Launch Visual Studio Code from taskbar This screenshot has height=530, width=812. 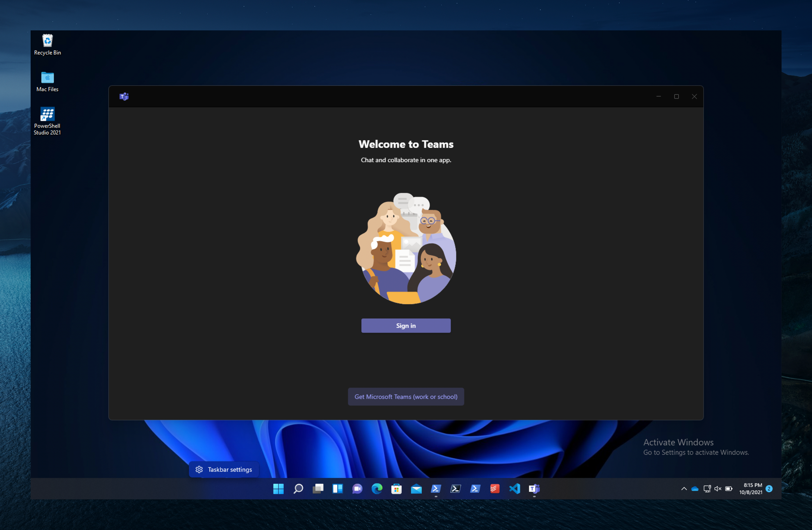pos(514,488)
